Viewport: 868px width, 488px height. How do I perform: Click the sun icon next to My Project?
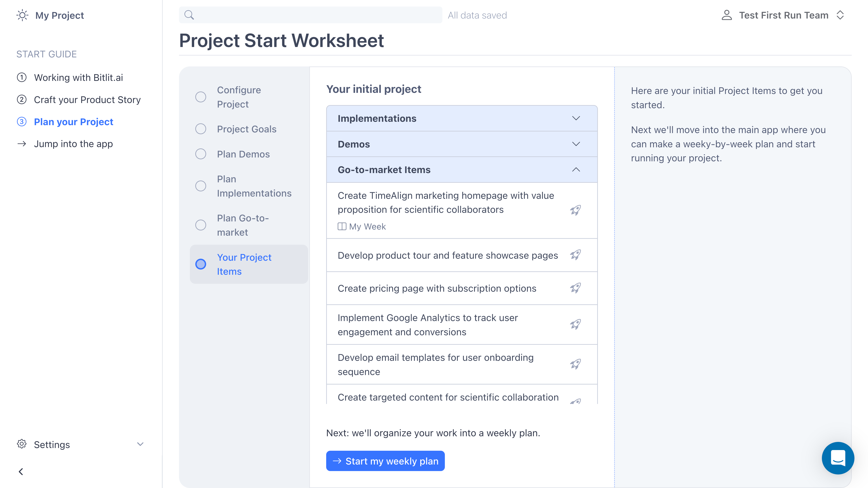(22, 15)
